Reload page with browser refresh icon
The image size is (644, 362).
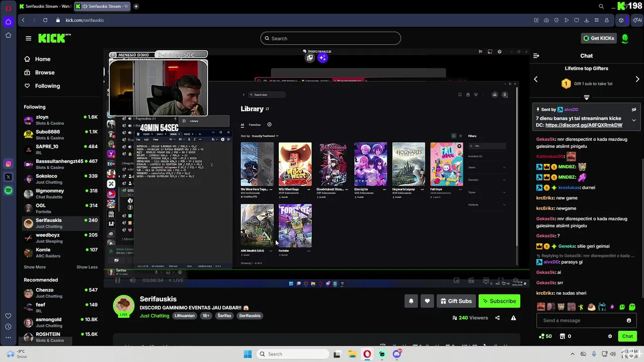coord(45,20)
